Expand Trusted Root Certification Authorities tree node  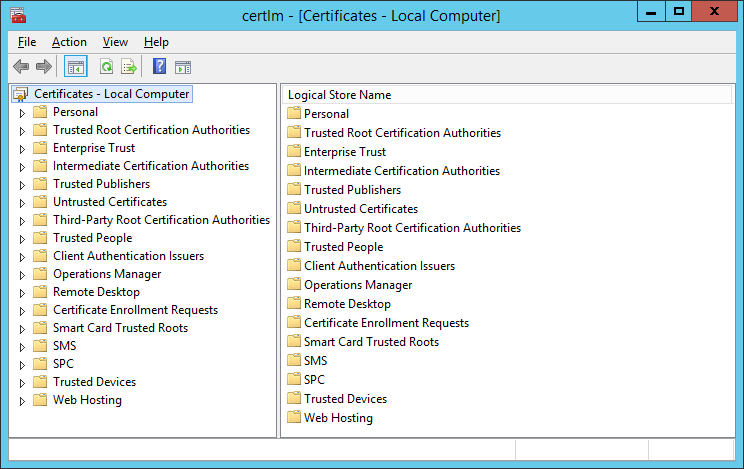click(22, 131)
